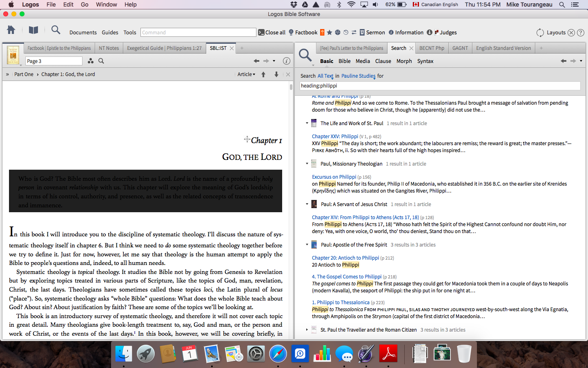Select the Basic search type
The width and height of the screenshot is (588, 368).
click(327, 61)
